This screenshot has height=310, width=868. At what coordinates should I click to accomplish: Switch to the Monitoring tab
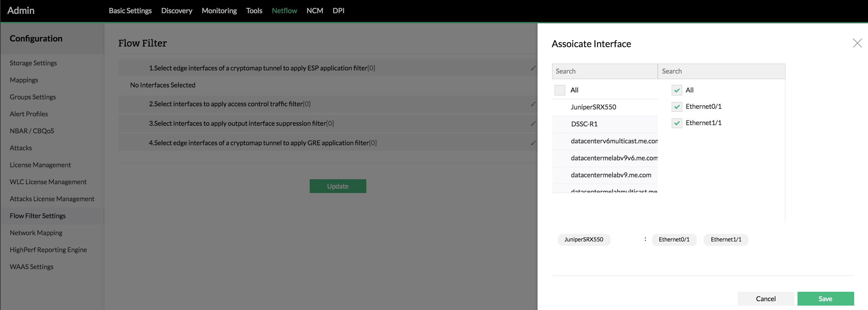[219, 11]
